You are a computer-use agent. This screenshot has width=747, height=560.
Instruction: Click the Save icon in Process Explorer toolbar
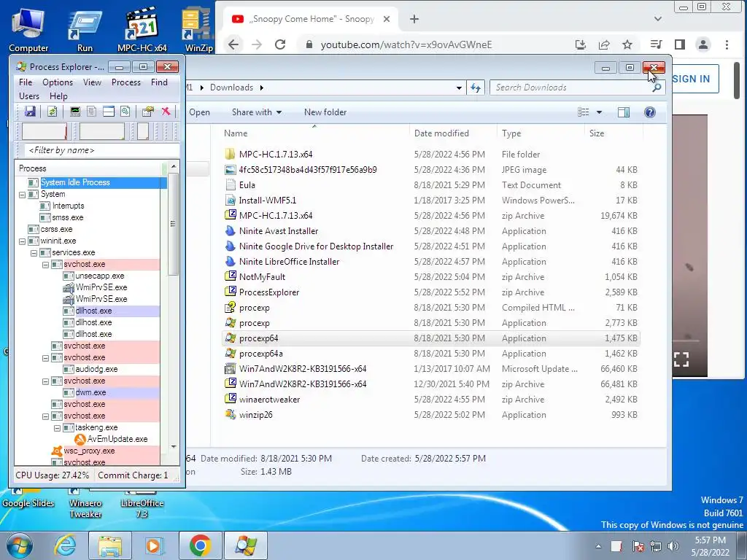[x=30, y=112]
